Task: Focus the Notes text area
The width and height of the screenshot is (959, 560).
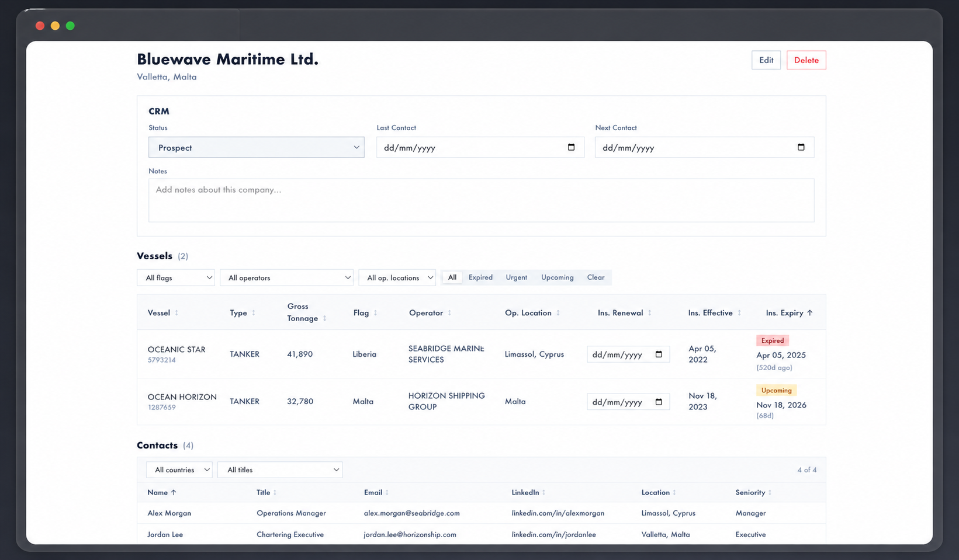Action: (481, 200)
